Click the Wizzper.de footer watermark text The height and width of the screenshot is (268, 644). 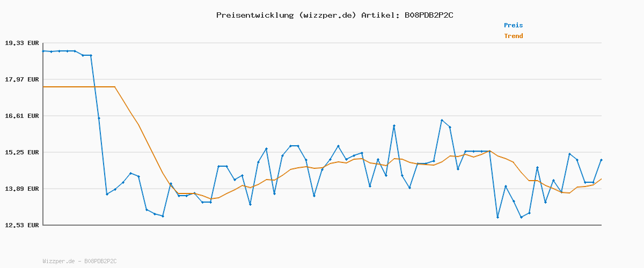(x=79, y=261)
